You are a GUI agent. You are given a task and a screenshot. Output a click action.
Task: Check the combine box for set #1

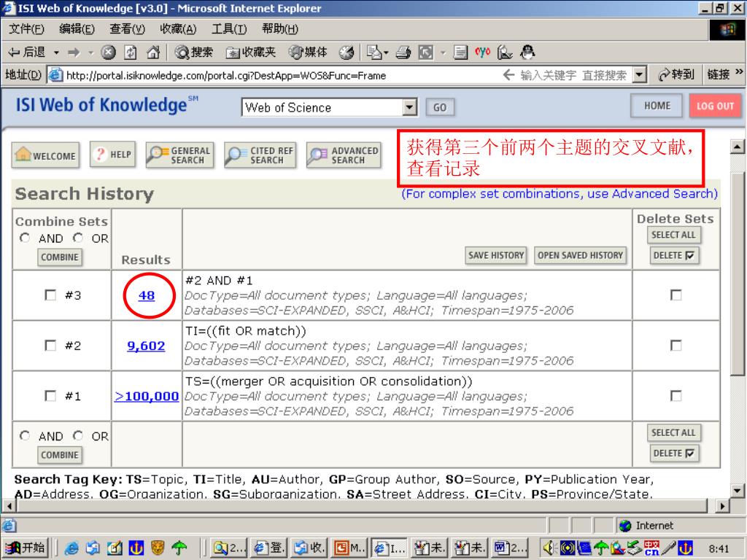pos(50,396)
